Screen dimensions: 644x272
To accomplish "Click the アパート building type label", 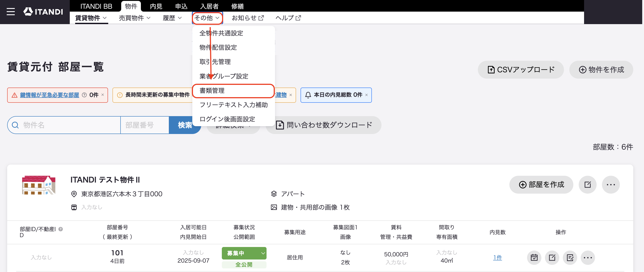I will click(x=293, y=194).
